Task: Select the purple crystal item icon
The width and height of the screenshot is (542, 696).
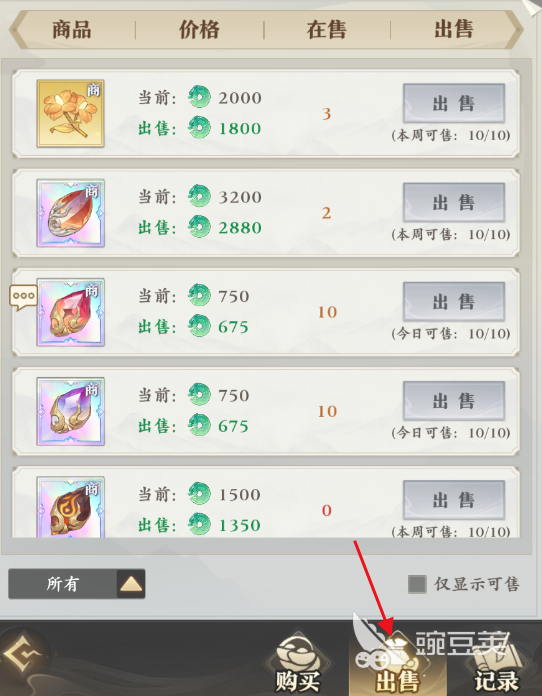Action: point(71,411)
